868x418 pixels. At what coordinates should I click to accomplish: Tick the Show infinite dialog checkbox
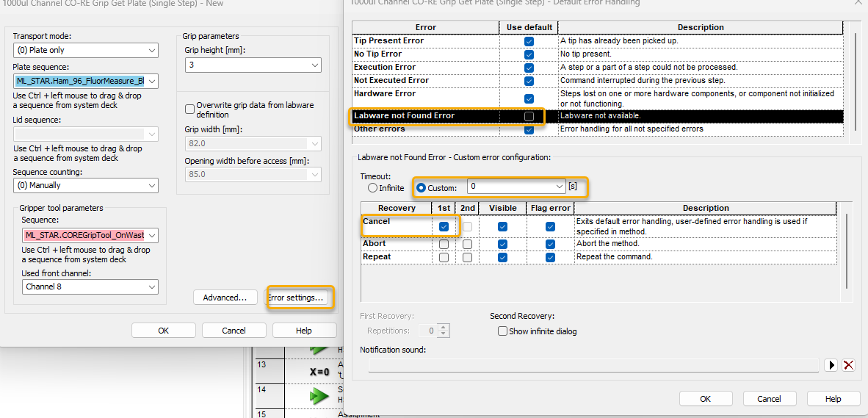point(502,331)
